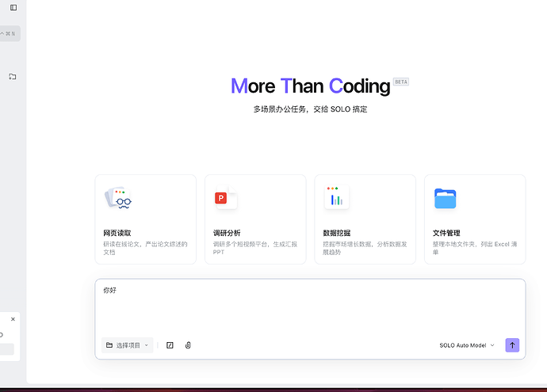Click the More Than Coding heading
This screenshot has width=547, height=392.
point(311,86)
